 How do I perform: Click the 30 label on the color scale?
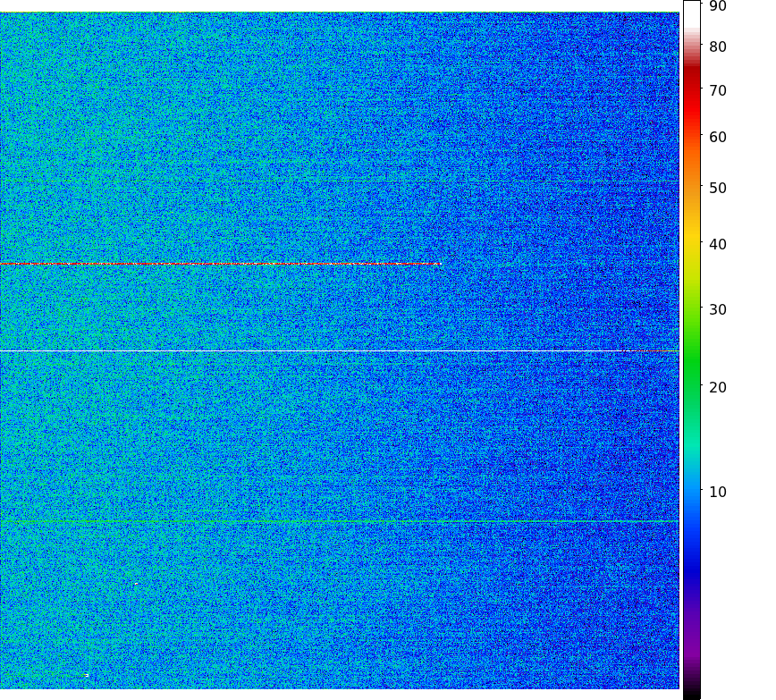pos(717,310)
